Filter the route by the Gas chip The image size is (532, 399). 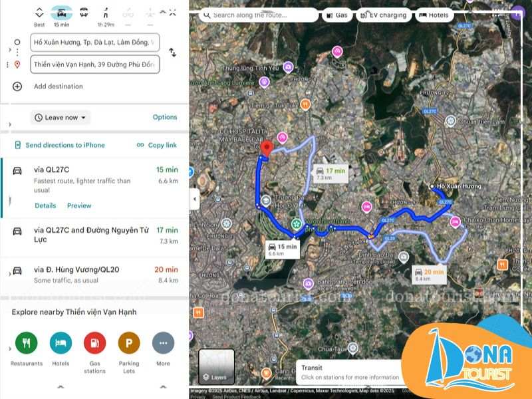(337, 15)
